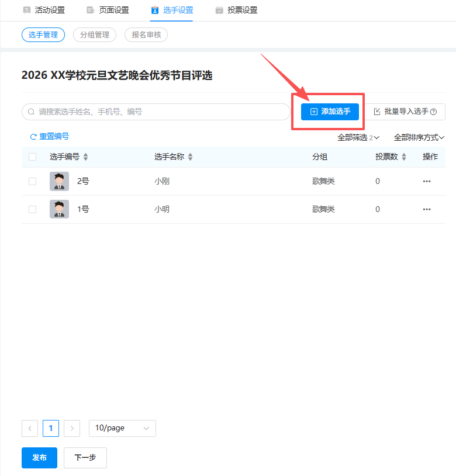The width and height of the screenshot is (456, 476).
Task: Open the 10/page page size dropdown
Action: tap(122, 428)
